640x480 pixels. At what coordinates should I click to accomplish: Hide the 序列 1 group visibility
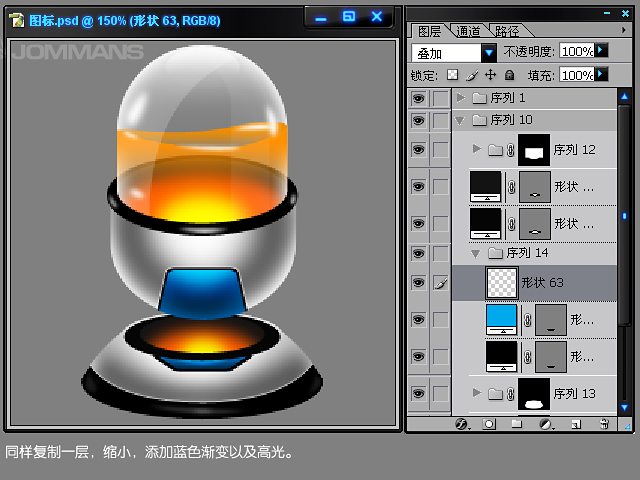point(418,98)
